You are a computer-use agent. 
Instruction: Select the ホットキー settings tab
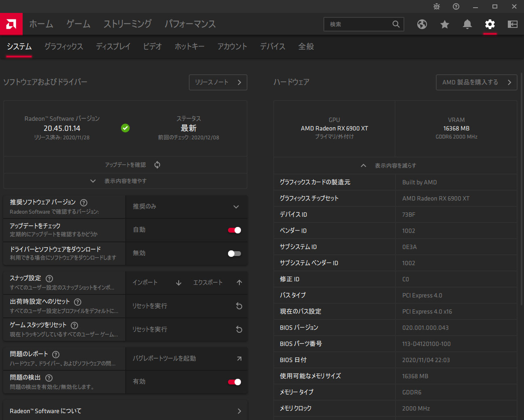click(190, 46)
